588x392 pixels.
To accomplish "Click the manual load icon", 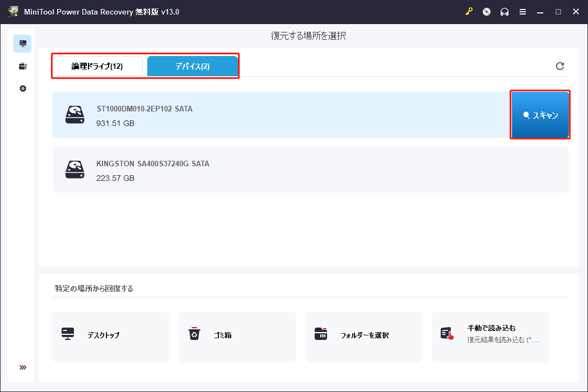I will click(x=447, y=334).
